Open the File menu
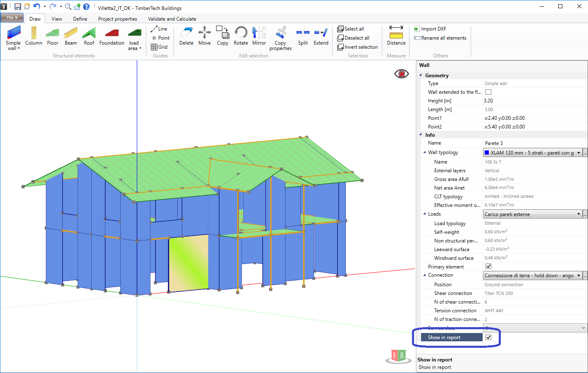The height and width of the screenshot is (373, 588). click(12, 18)
